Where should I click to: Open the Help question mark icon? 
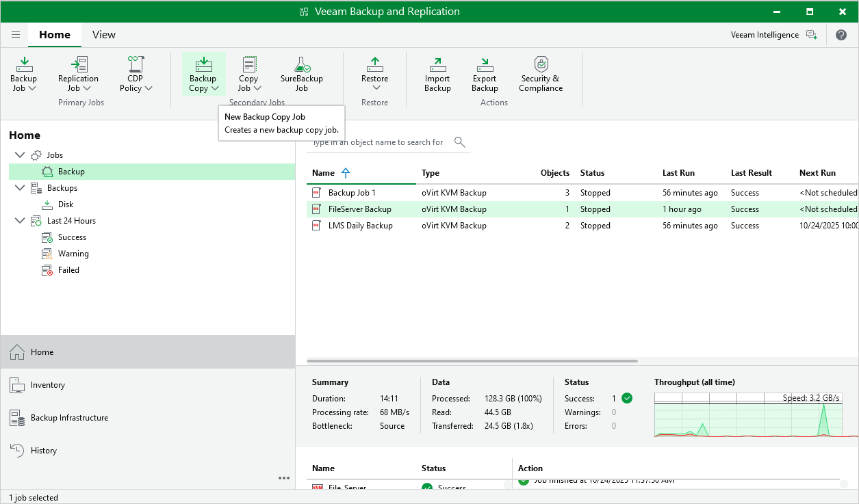(x=841, y=34)
